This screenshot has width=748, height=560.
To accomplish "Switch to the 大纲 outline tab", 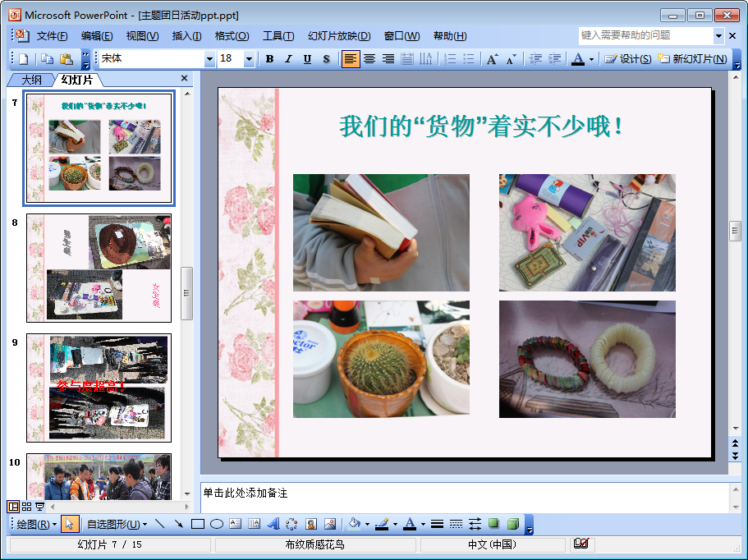I will [x=31, y=80].
